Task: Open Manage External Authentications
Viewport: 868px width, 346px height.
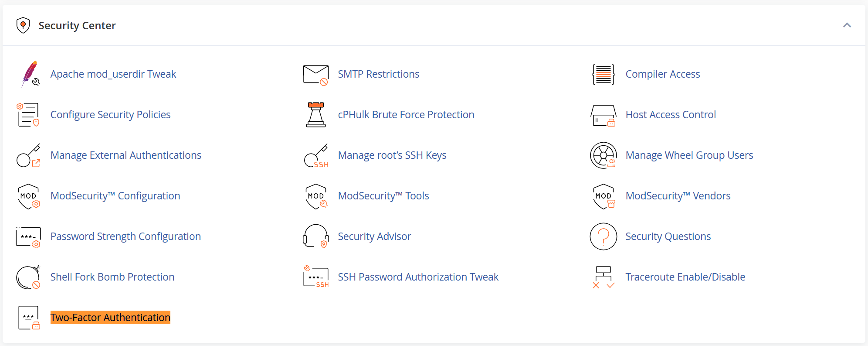Action: pyautogui.click(x=125, y=155)
